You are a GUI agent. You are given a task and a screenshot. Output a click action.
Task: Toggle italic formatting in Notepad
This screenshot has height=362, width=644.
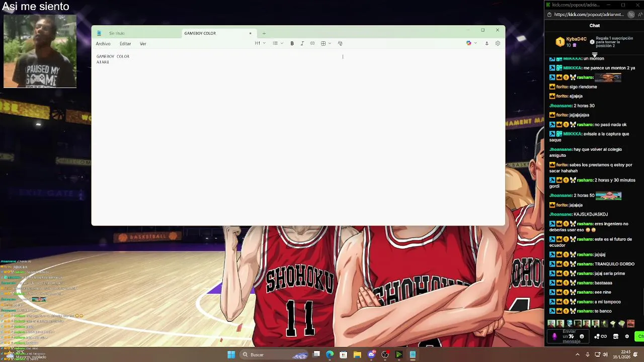pos(302,43)
